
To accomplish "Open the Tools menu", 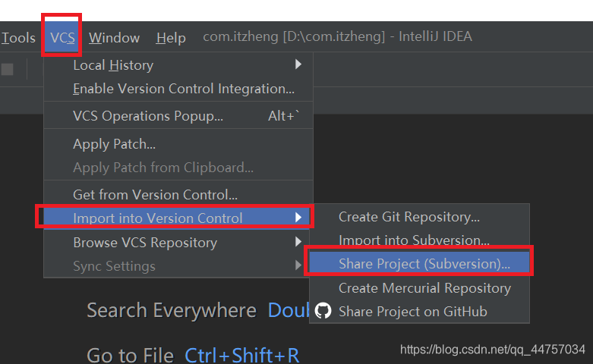I will coord(18,38).
